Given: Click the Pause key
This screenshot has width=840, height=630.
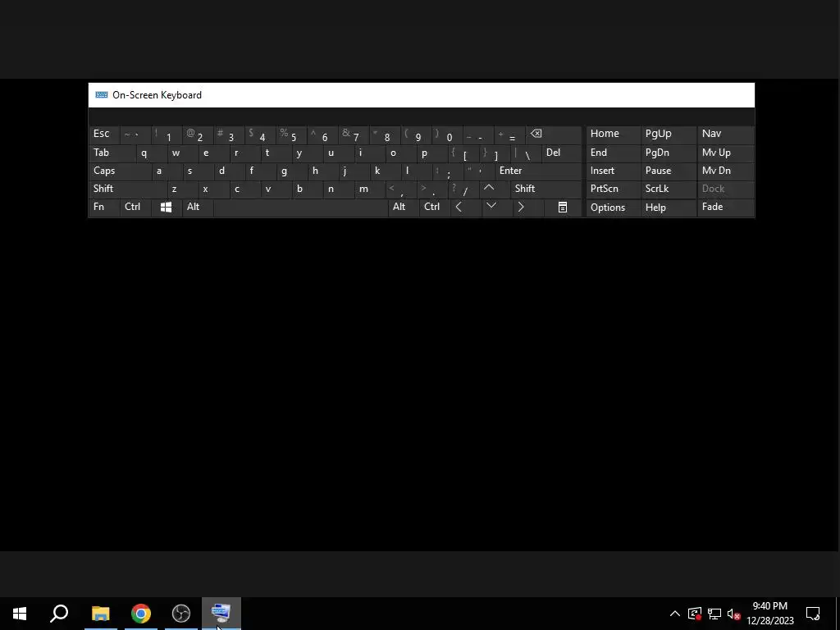Looking at the screenshot, I should point(669,171).
